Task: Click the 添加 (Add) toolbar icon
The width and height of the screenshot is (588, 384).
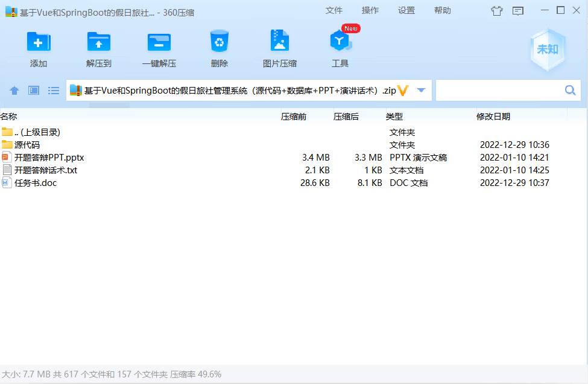Action: 39,42
